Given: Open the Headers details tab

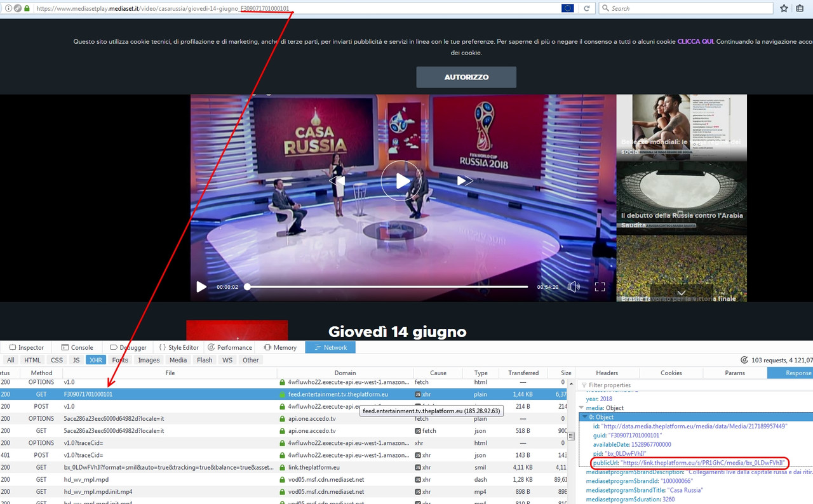Looking at the screenshot, I should pos(607,373).
